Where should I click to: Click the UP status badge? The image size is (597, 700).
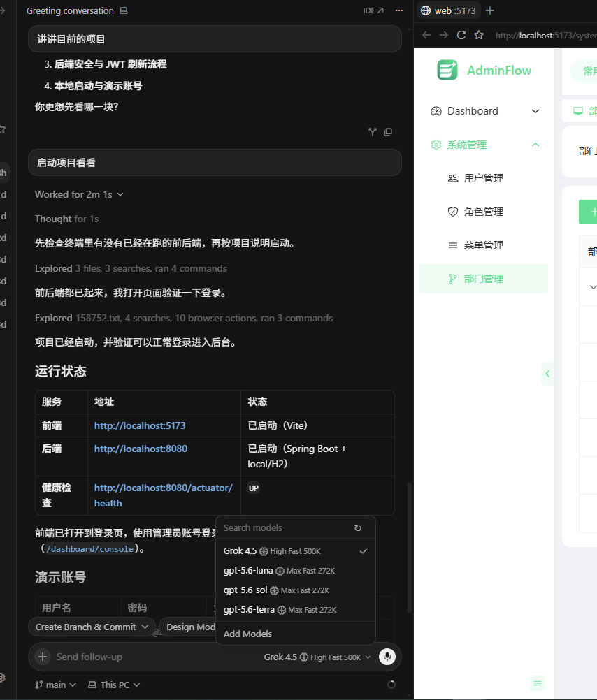pos(253,488)
